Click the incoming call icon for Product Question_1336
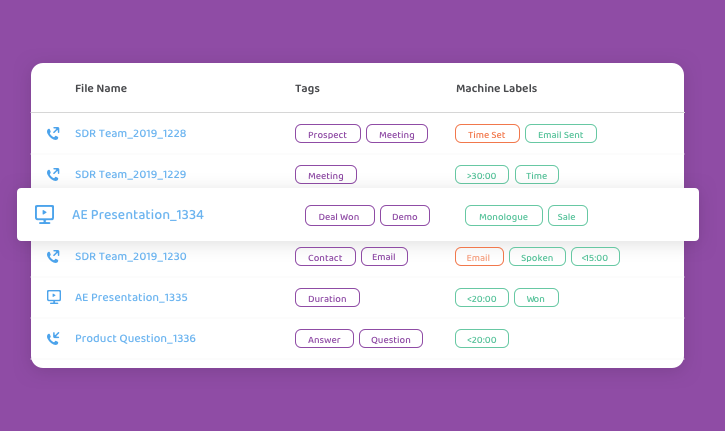The width and height of the screenshot is (725, 431). (x=53, y=339)
